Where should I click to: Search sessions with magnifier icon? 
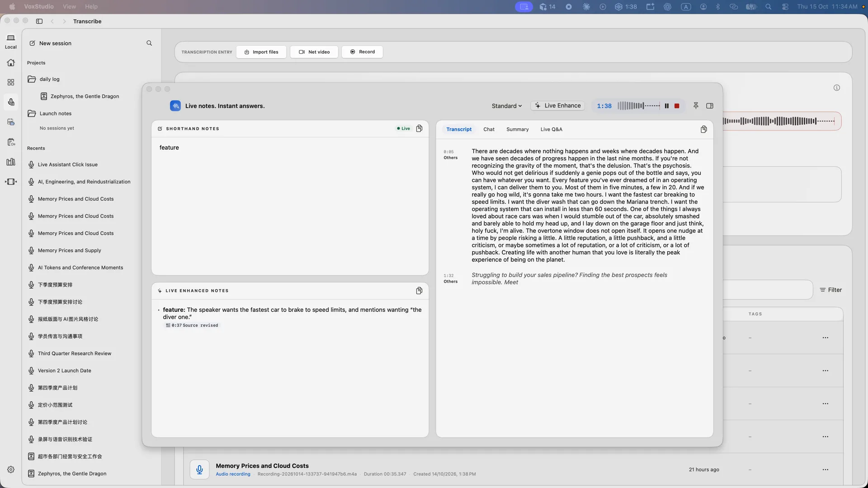[149, 43]
